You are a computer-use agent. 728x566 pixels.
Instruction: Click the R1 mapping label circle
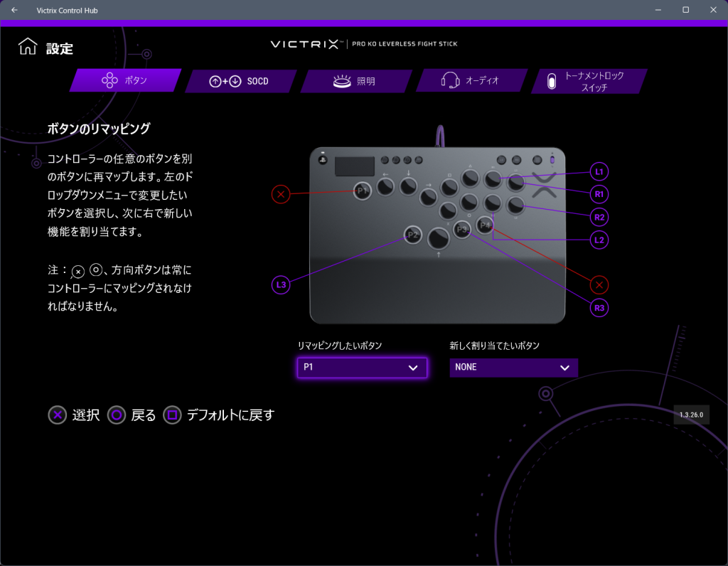pos(599,194)
